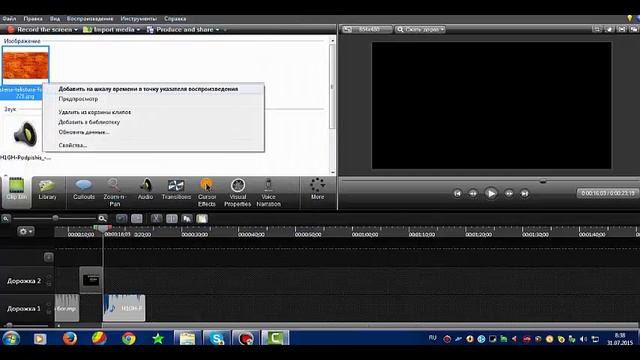Open the Воспроизведение menu
The height and width of the screenshot is (360, 640).
(x=90, y=19)
